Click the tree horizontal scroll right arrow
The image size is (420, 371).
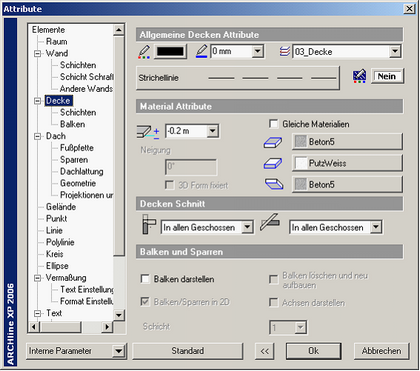pos(107,327)
